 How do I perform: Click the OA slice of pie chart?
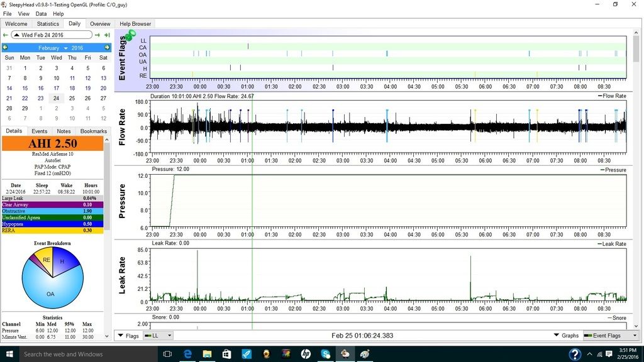[x=50, y=294]
